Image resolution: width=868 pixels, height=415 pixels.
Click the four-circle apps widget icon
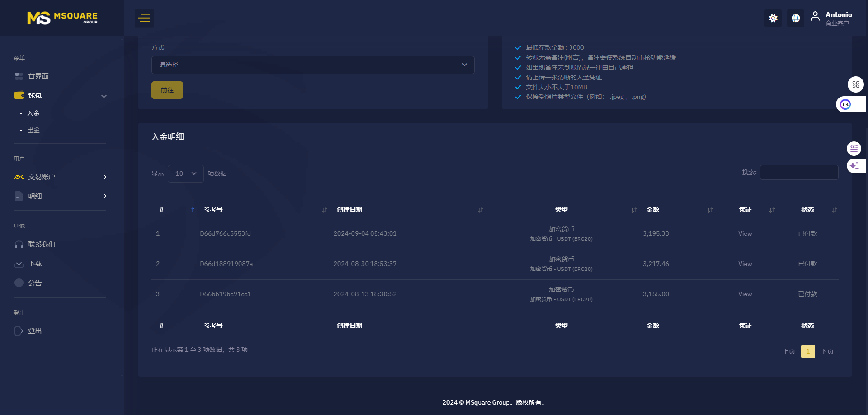pyautogui.click(x=855, y=84)
